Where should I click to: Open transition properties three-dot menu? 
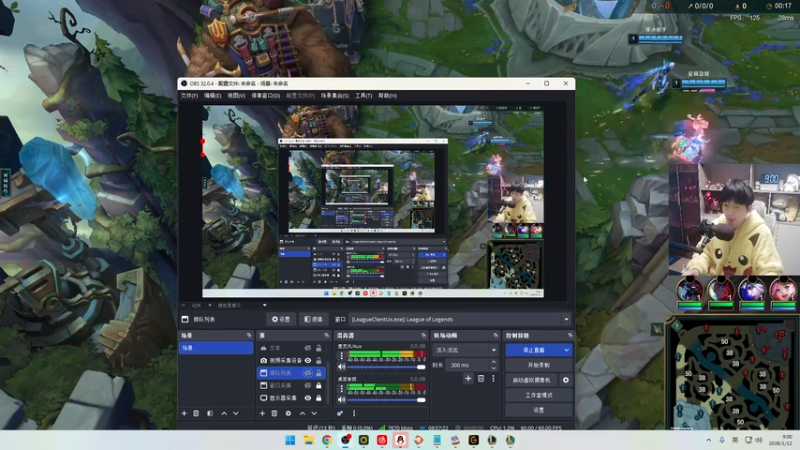point(493,379)
